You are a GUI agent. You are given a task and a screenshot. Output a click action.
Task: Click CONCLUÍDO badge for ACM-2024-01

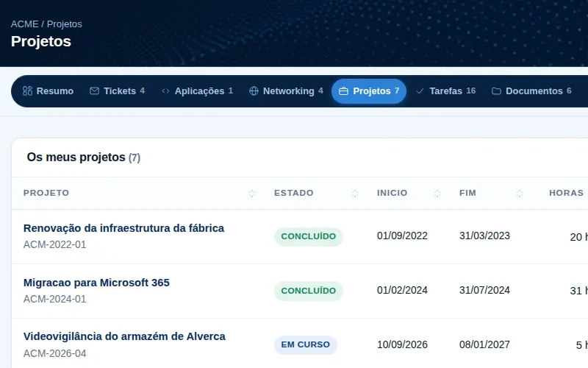[309, 291]
